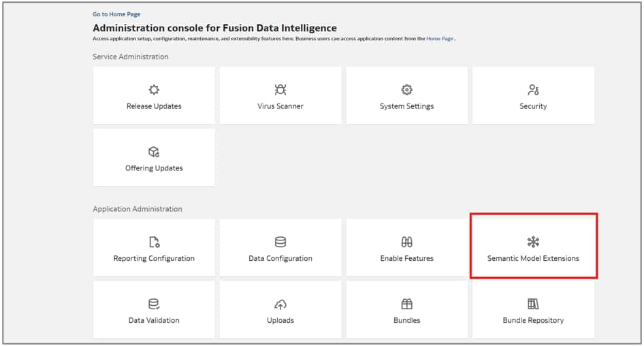This screenshot has height=346, width=644.
Task: Click the Release Updates gear icon
Action: coord(154,90)
